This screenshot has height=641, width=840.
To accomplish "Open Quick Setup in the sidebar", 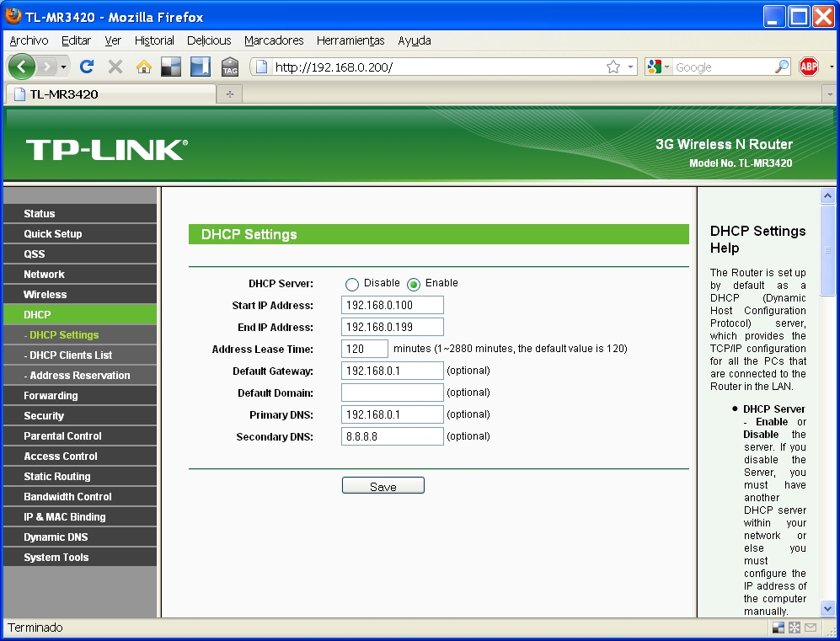I will 80,234.
